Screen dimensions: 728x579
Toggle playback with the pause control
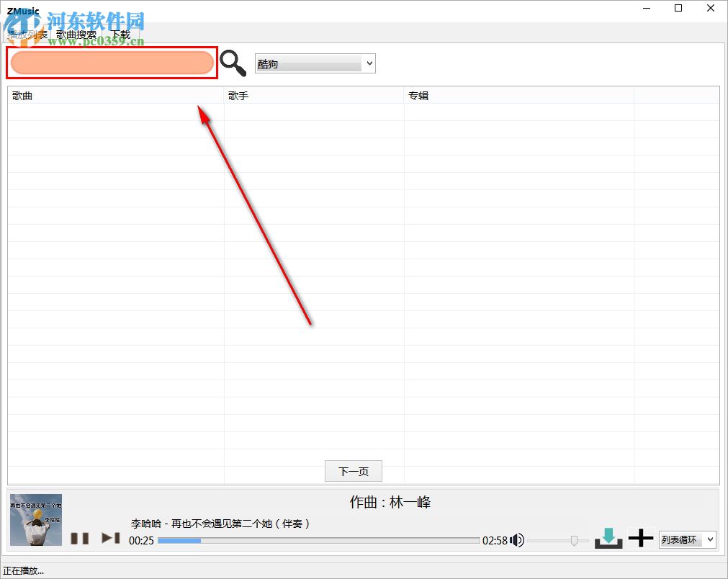click(x=81, y=537)
